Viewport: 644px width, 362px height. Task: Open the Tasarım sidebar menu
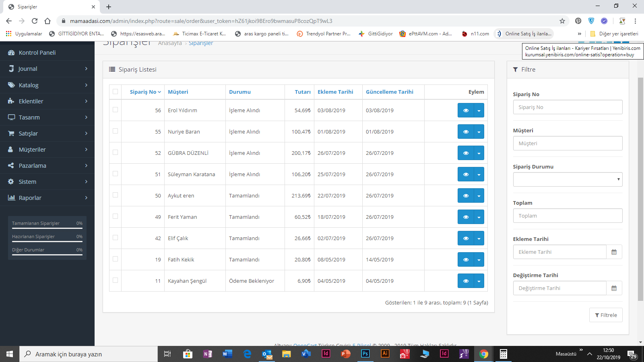click(47, 117)
